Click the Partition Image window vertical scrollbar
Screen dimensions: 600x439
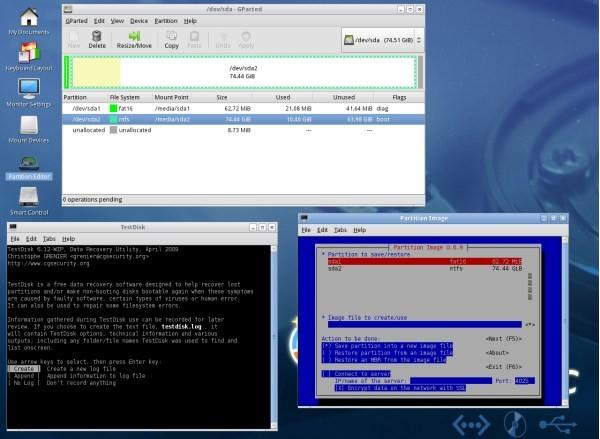[x=565, y=321]
